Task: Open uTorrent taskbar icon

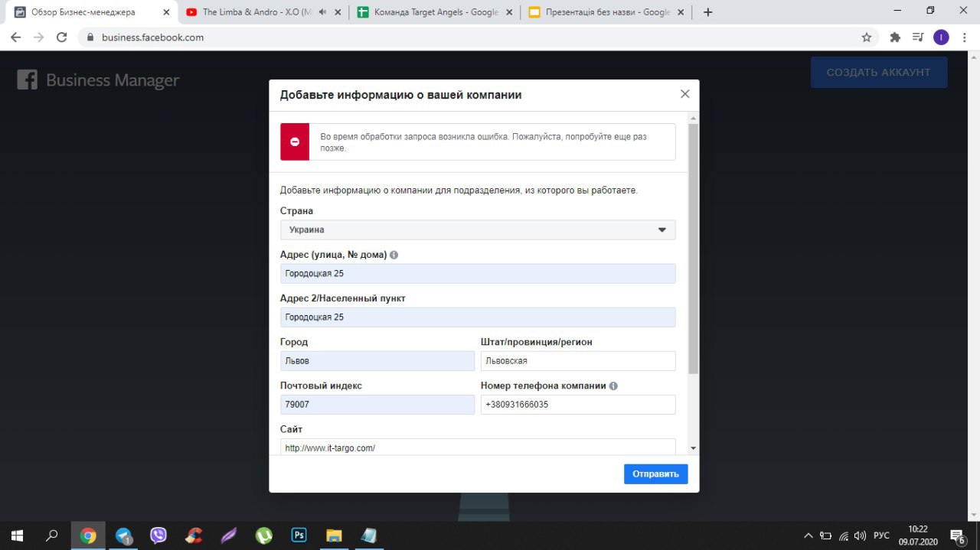Action: [x=264, y=535]
